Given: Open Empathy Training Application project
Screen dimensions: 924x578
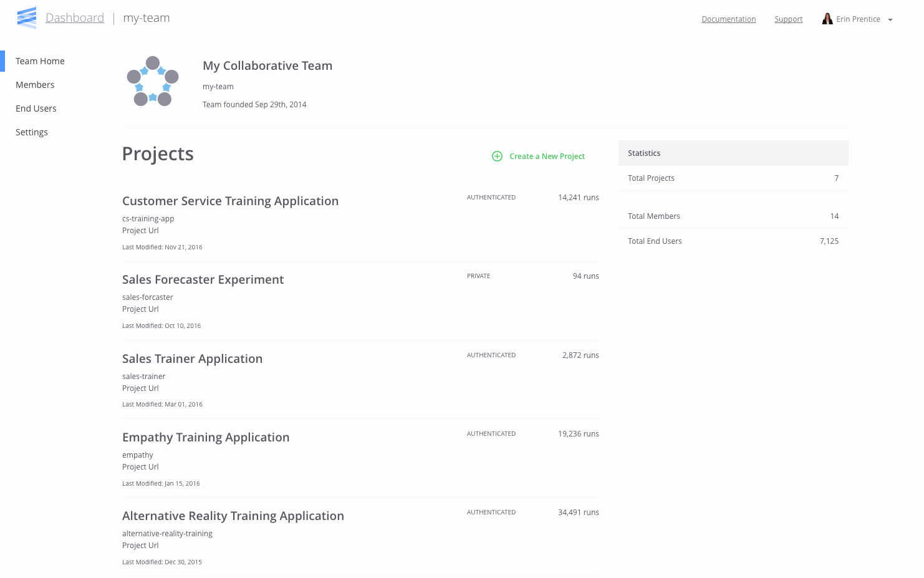Looking at the screenshot, I should (x=206, y=437).
